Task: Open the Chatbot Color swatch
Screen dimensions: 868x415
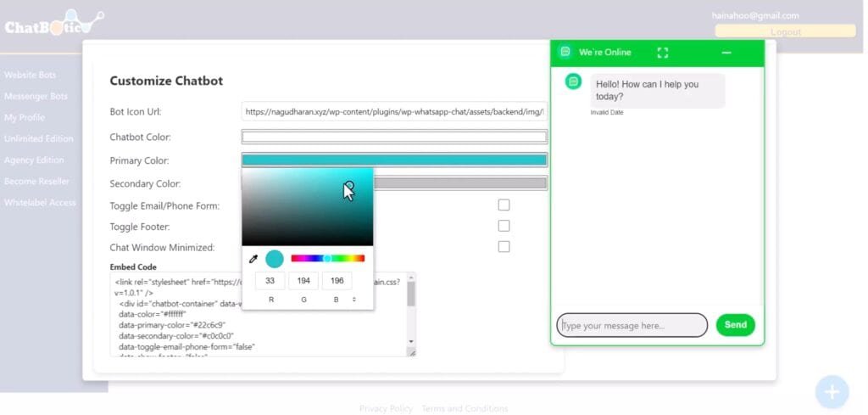Action: click(x=394, y=137)
